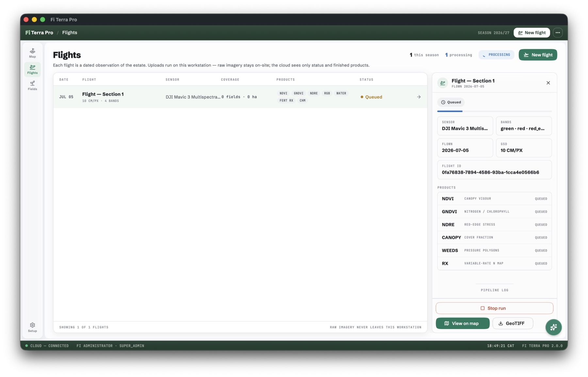Stop the current pipeline run
This screenshot has width=588, height=377.
tap(494, 308)
